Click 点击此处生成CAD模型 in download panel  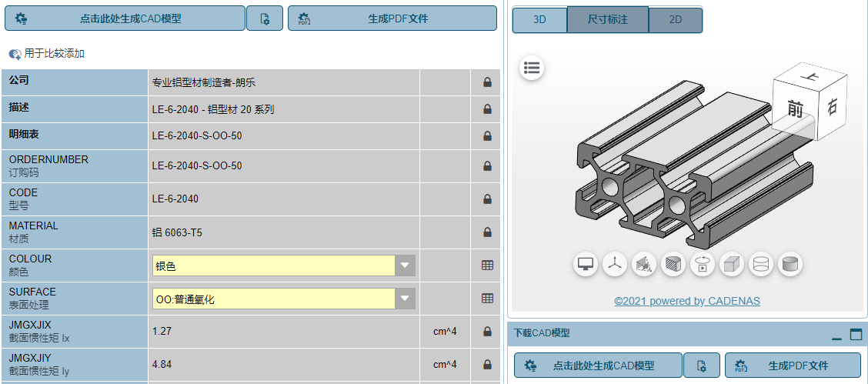pos(598,366)
